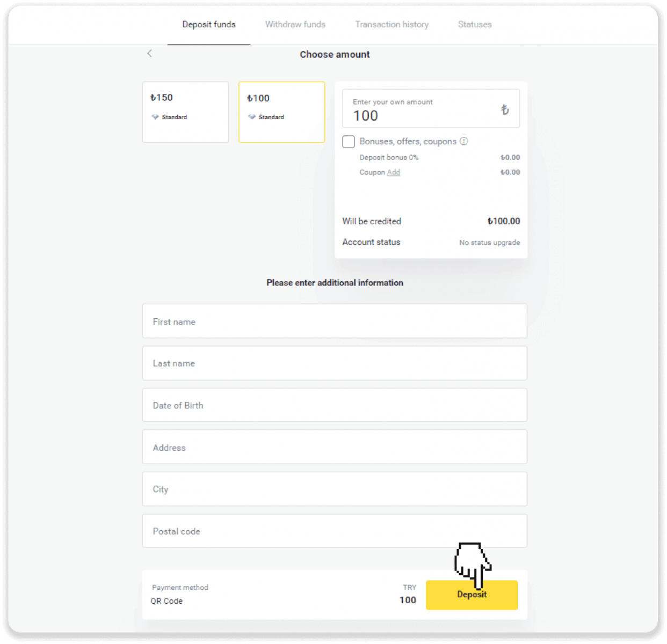
Task: Click the City input field
Action: tap(335, 489)
